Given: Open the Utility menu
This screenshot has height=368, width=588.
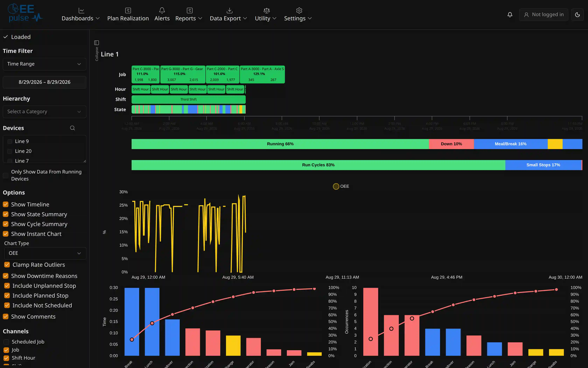Looking at the screenshot, I should (x=266, y=15).
